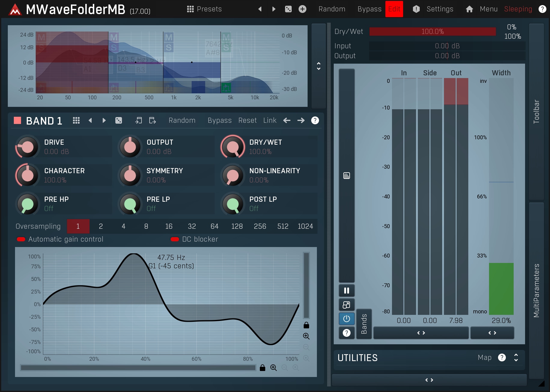Click the Band 1 copy settings icon
This screenshot has height=392, width=550.
(x=138, y=120)
